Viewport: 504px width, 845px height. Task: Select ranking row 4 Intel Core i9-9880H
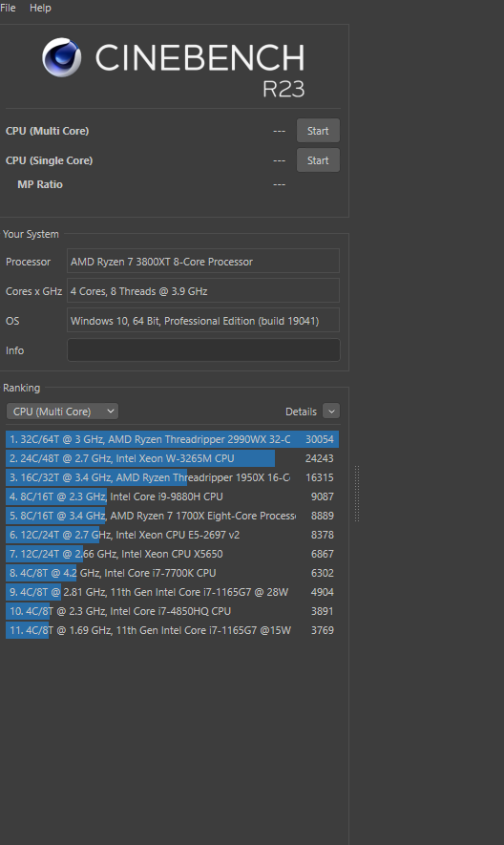coord(173,496)
